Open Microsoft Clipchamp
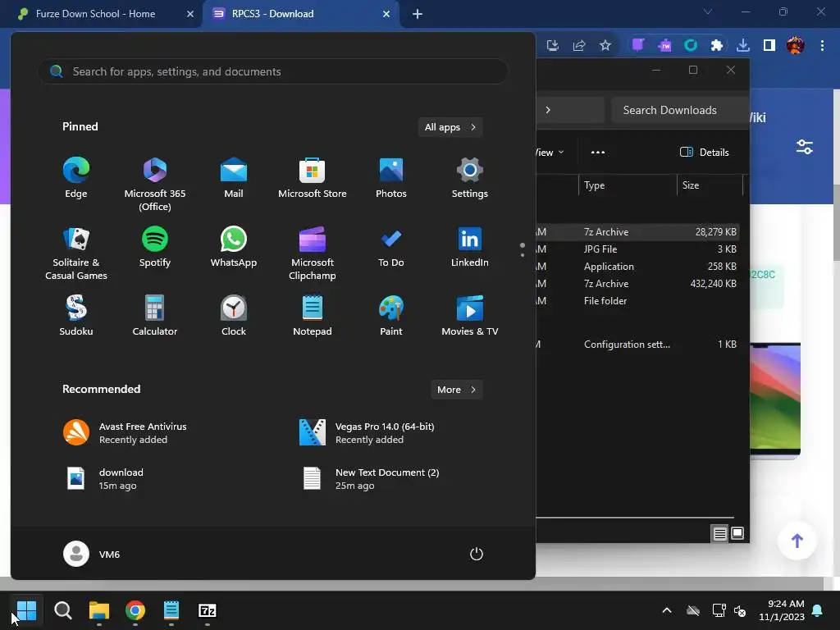Image resolution: width=840 pixels, height=630 pixels. (313, 253)
